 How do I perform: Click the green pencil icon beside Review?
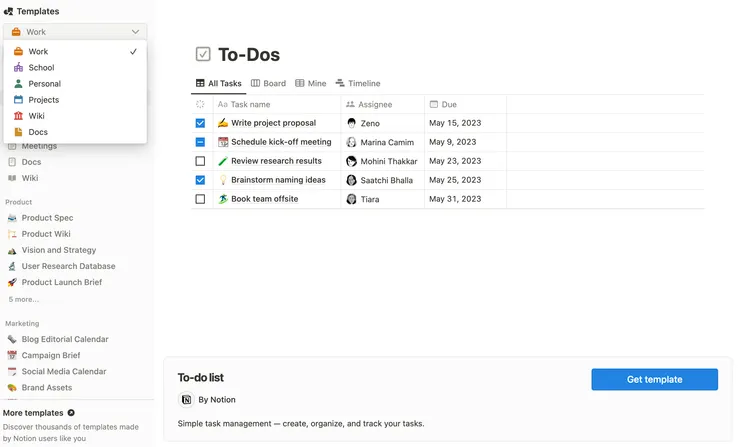point(223,161)
